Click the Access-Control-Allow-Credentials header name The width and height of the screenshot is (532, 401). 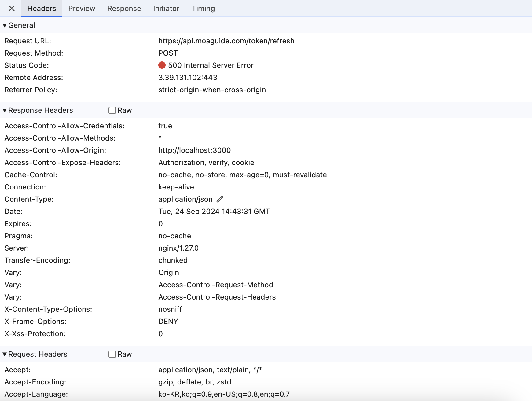coord(64,126)
